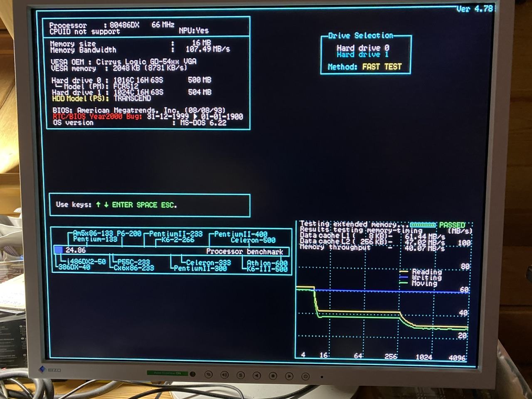Viewport: 532px width, 399px height.
Task: Click the Ver 4.78 text
Action: click(474, 9)
